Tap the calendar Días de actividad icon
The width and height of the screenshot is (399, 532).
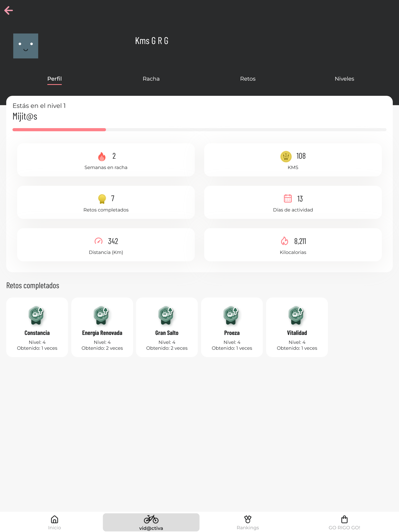pos(288,198)
